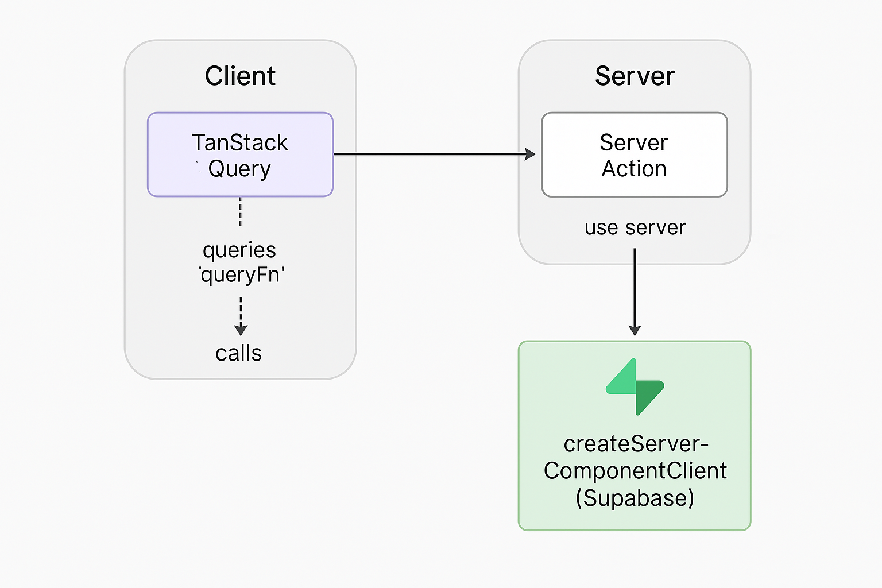
Task: Select the TanStack Query box
Action: click(x=240, y=154)
